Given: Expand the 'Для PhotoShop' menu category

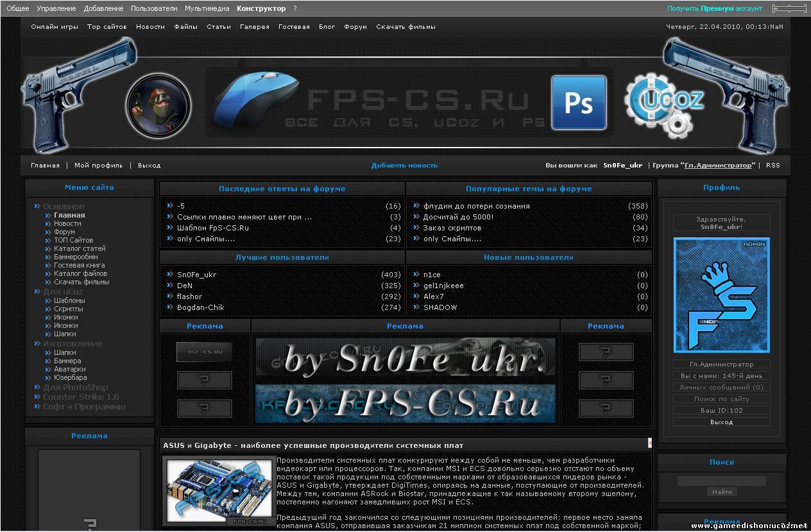Looking at the screenshot, I should (x=75, y=388).
